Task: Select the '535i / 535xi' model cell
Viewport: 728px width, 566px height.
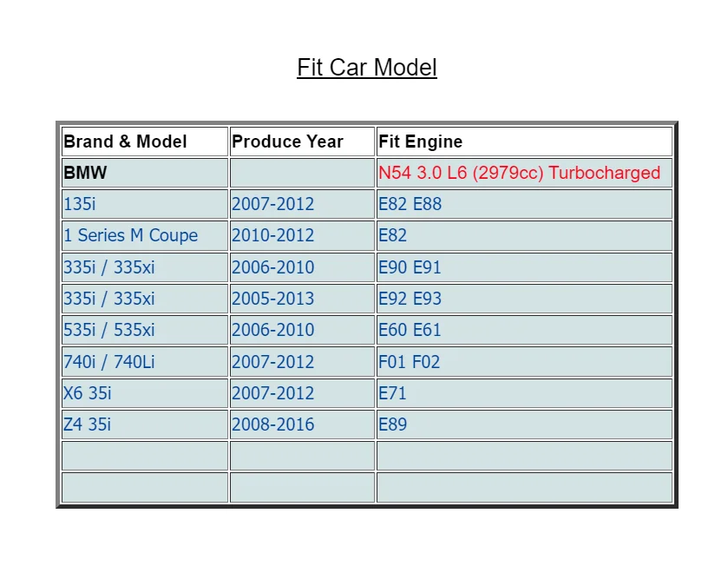Action: click(x=108, y=330)
